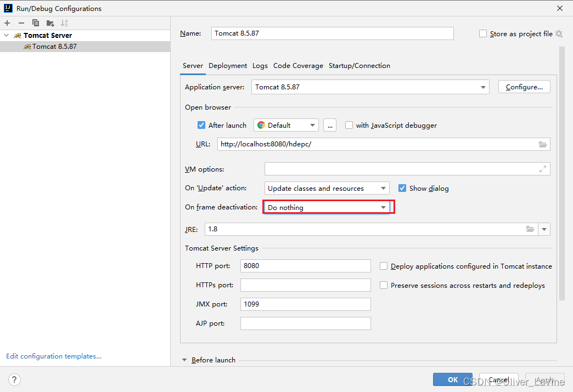
Task: Click the Chrome icon in the browser dropdown
Action: (261, 125)
